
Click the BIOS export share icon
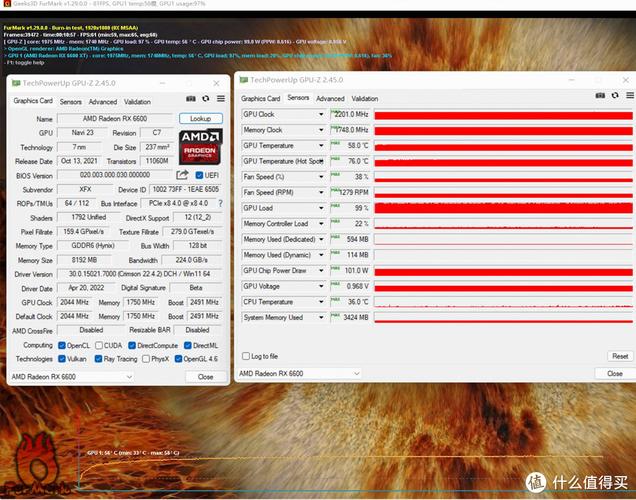tap(182, 175)
